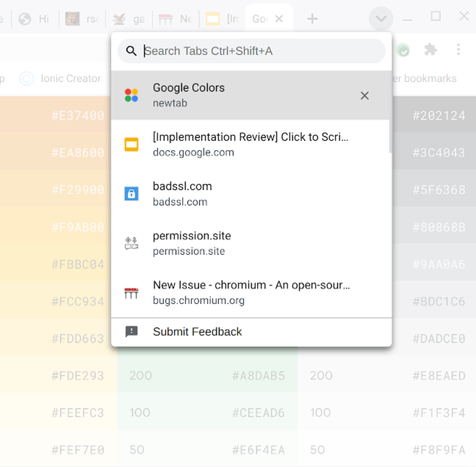Close Google Colors tab from list
476x467 pixels.
364,96
